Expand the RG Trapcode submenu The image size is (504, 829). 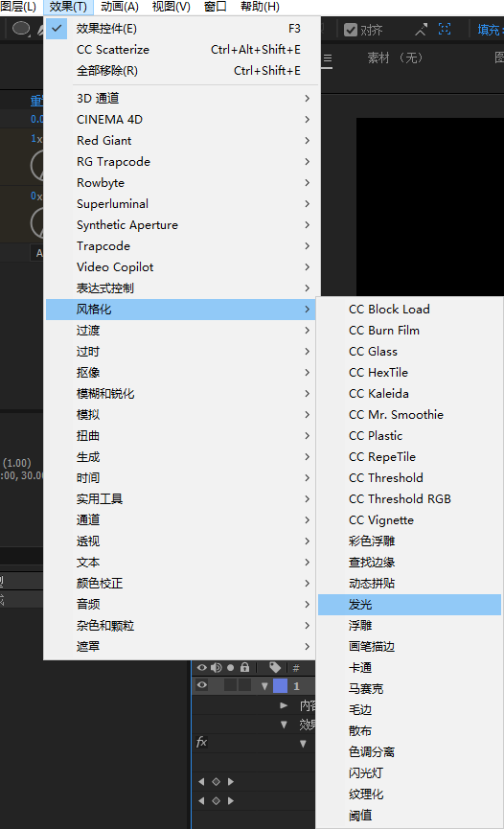[183, 162]
